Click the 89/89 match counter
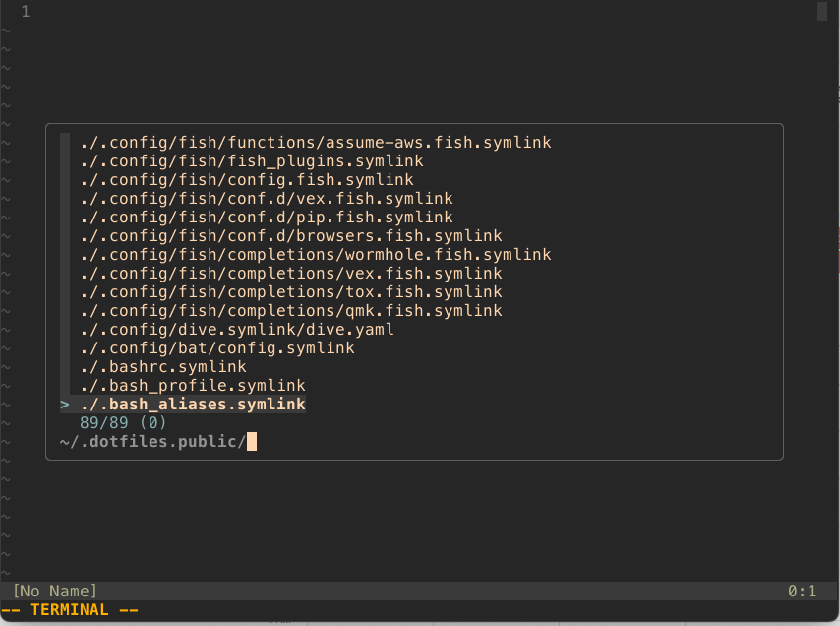The height and width of the screenshot is (626, 840). pos(114,422)
